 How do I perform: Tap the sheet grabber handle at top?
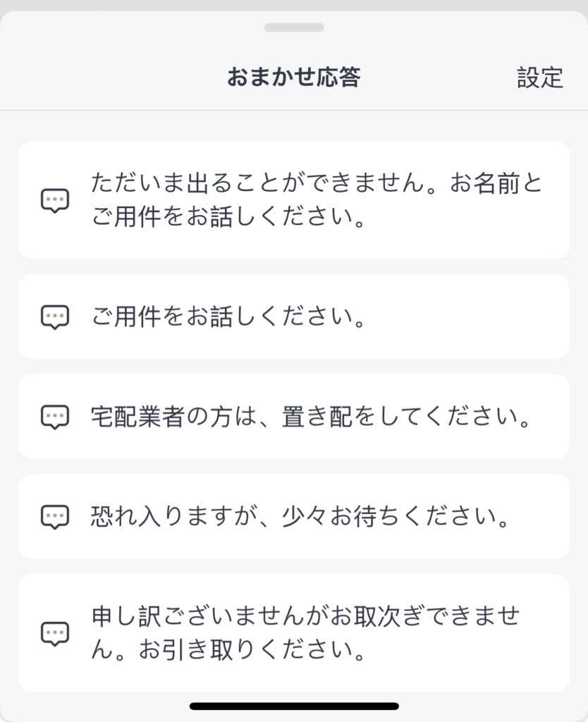(294, 27)
